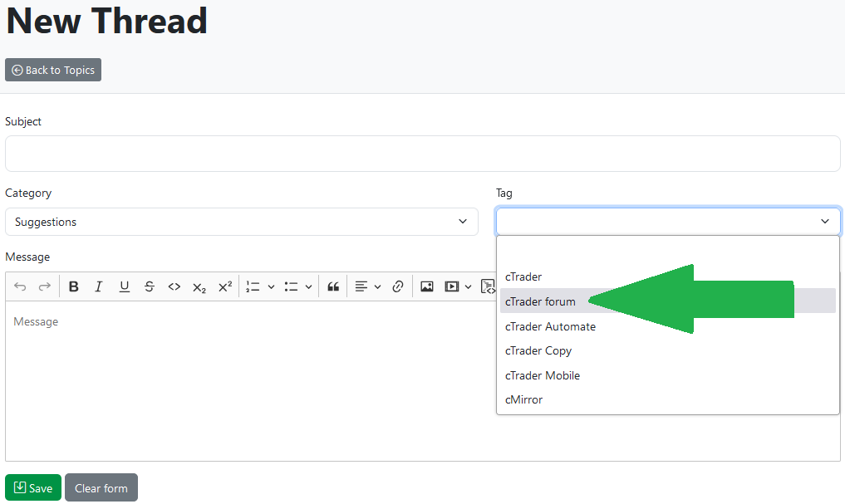Pick cTrader Automate from the tag list
The width and height of the screenshot is (845, 504).
click(x=668, y=326)
